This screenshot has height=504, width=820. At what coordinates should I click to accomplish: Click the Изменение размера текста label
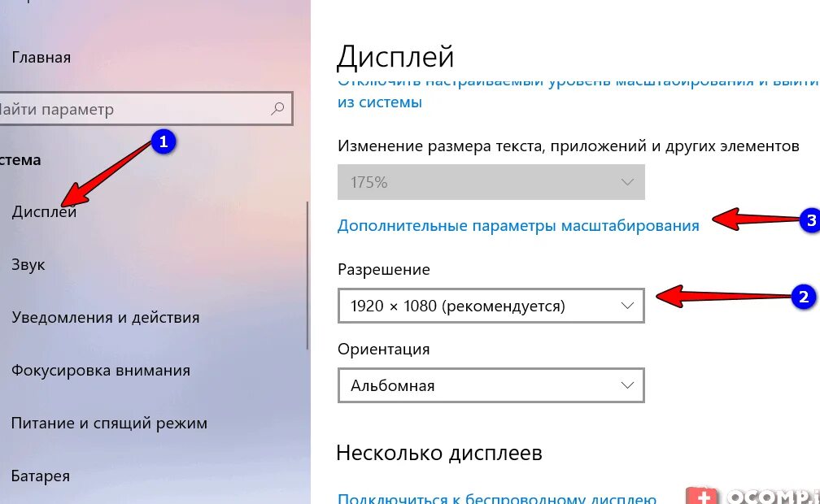569,146
